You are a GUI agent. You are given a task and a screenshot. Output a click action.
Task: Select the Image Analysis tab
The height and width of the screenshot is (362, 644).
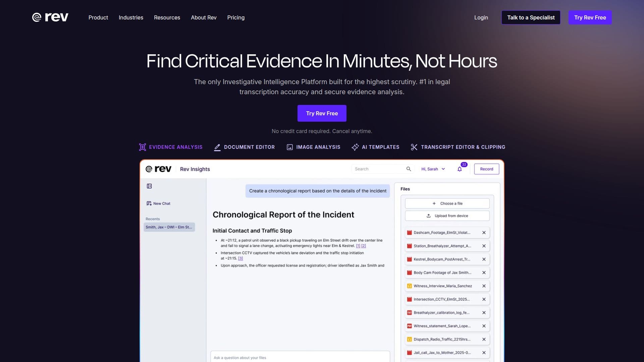[x=313, y=147]
